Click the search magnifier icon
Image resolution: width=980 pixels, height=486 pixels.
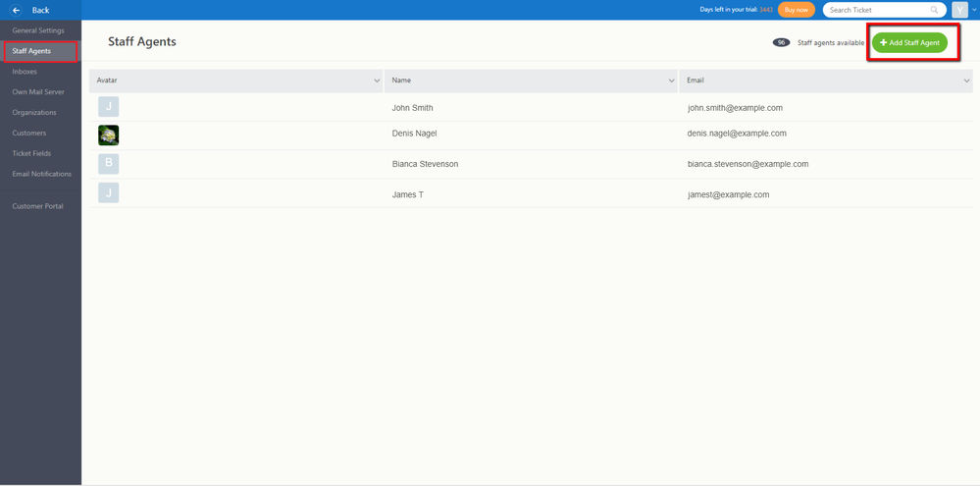coord(934,10)
